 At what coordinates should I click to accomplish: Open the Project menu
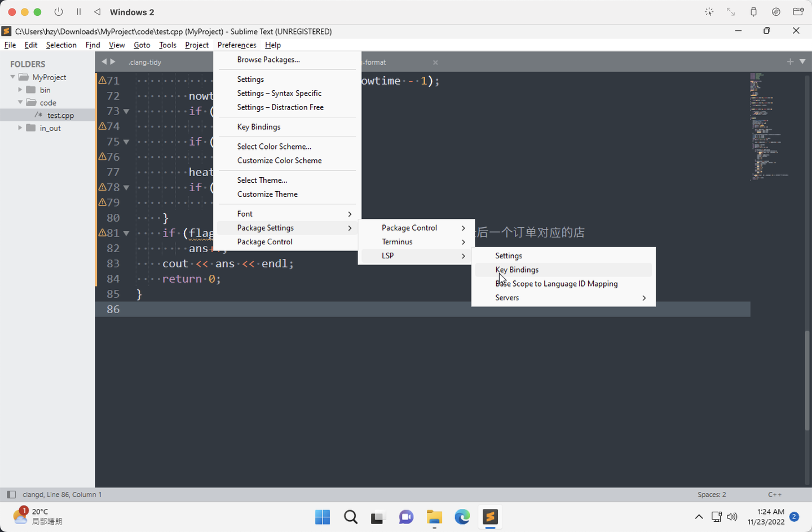point(197,45)
